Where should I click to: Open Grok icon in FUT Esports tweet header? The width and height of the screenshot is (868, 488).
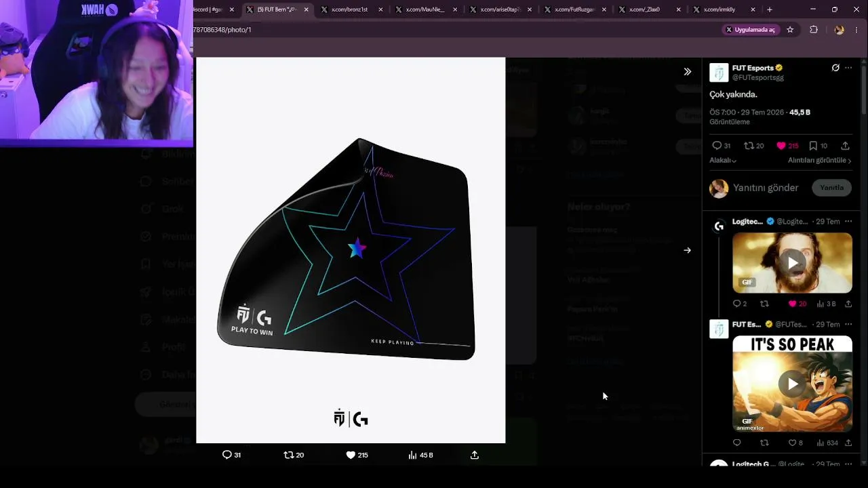[x=835, y=68]
